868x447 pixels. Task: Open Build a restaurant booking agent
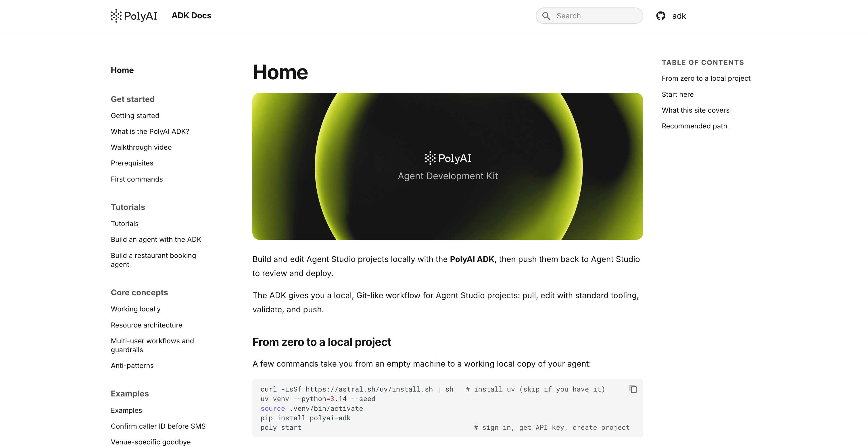click(153, 260)
